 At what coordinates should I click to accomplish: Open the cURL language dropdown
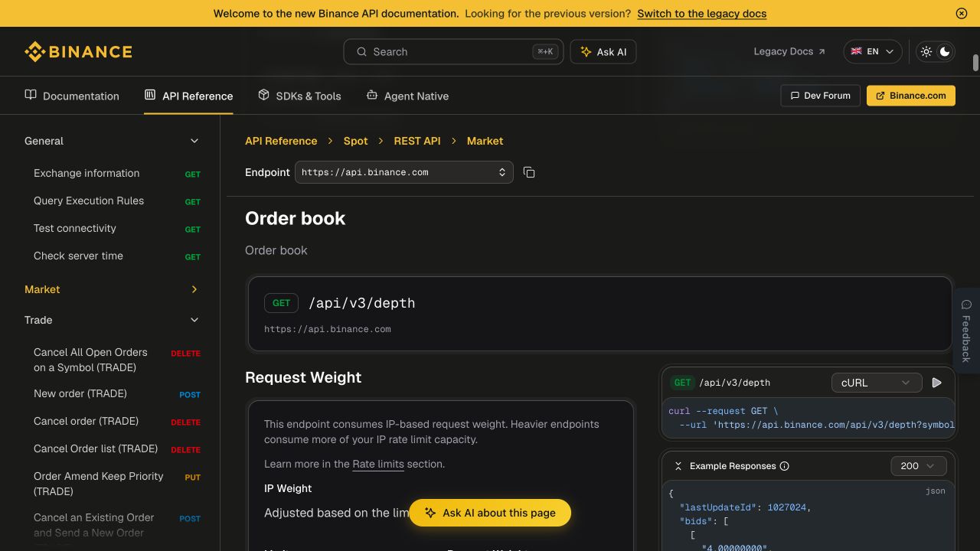pos(877,383)
